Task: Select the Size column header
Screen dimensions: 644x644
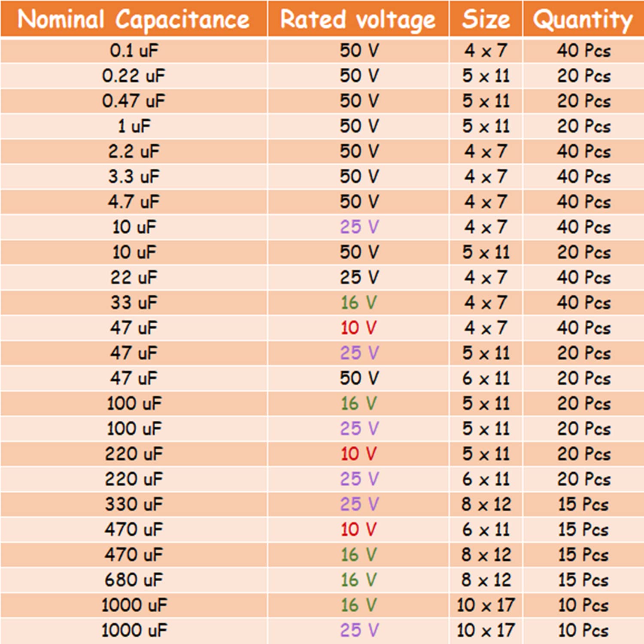Action: point(486,19)
